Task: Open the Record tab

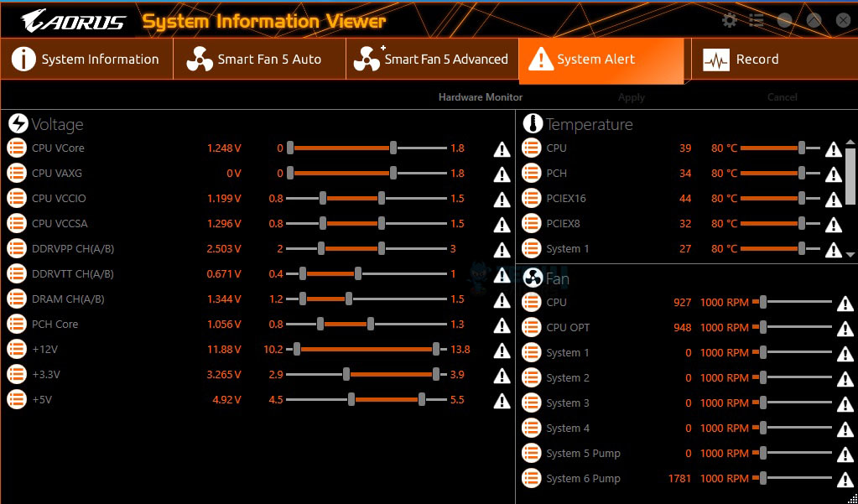Action: [x=774, y=59]
